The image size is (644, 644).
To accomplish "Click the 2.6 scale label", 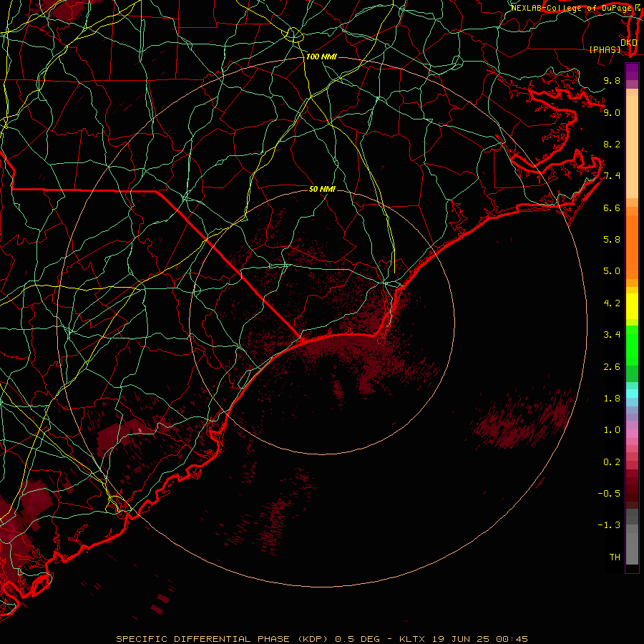I will [612, 367].
